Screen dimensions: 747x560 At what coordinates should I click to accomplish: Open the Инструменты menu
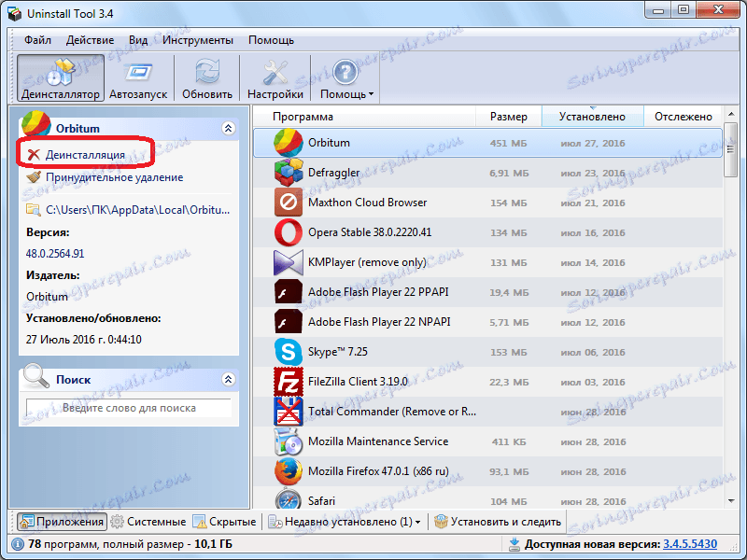pos(198,40)
